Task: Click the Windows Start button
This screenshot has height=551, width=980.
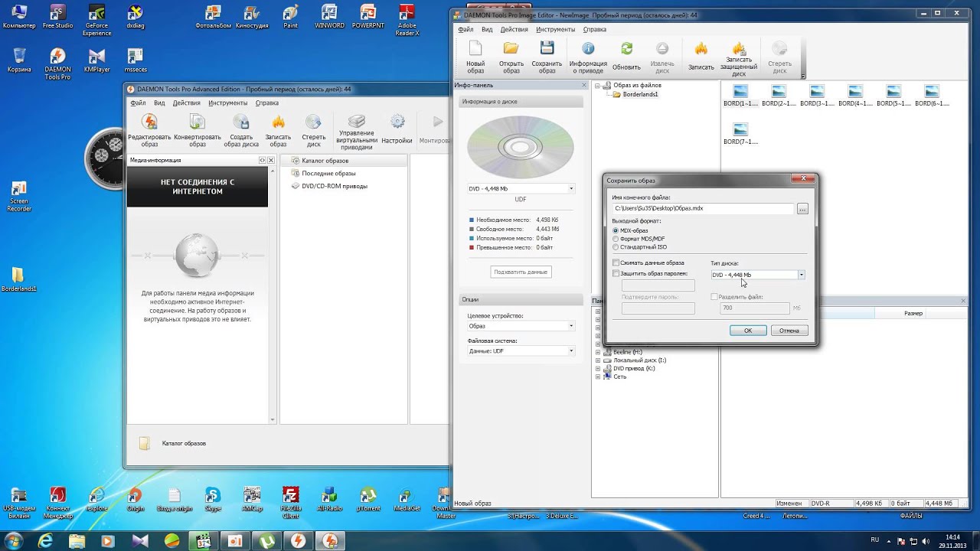Action: 14,541
